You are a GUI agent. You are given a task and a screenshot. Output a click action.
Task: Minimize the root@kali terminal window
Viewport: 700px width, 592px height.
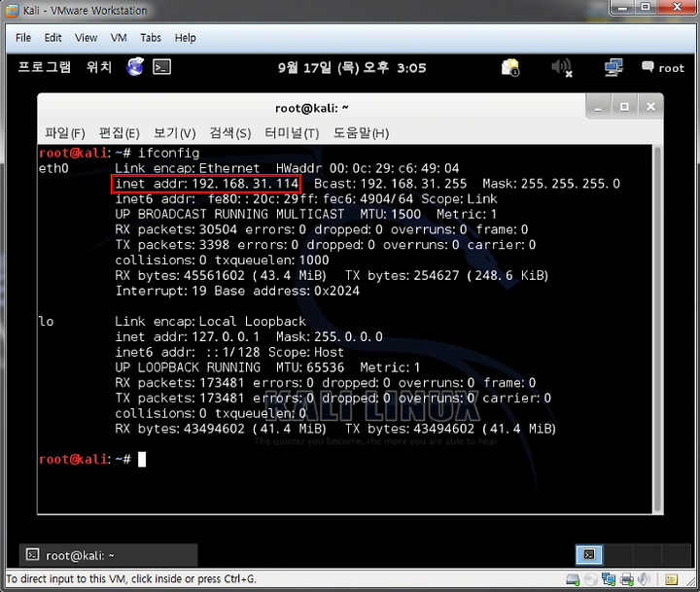(598, 107)
